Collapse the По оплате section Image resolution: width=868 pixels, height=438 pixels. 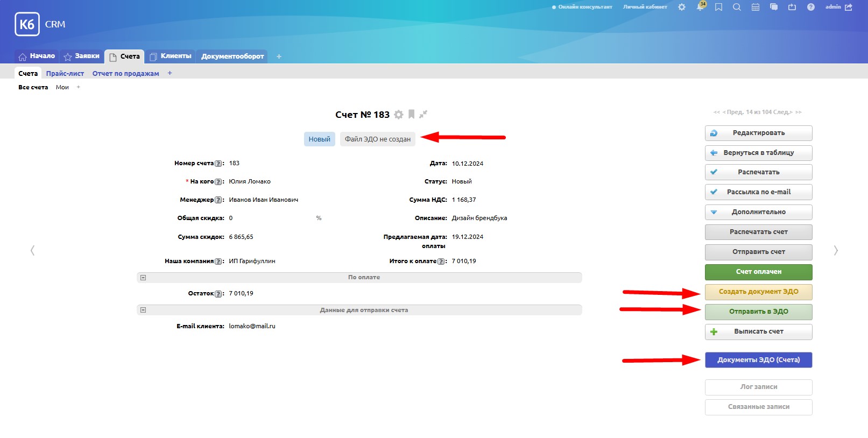pos(143,278)
